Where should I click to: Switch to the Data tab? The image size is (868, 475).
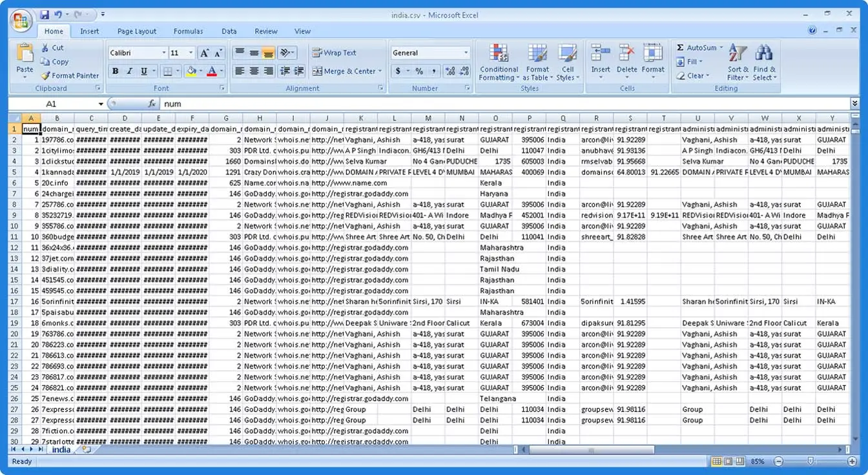(x=229, y=31)
